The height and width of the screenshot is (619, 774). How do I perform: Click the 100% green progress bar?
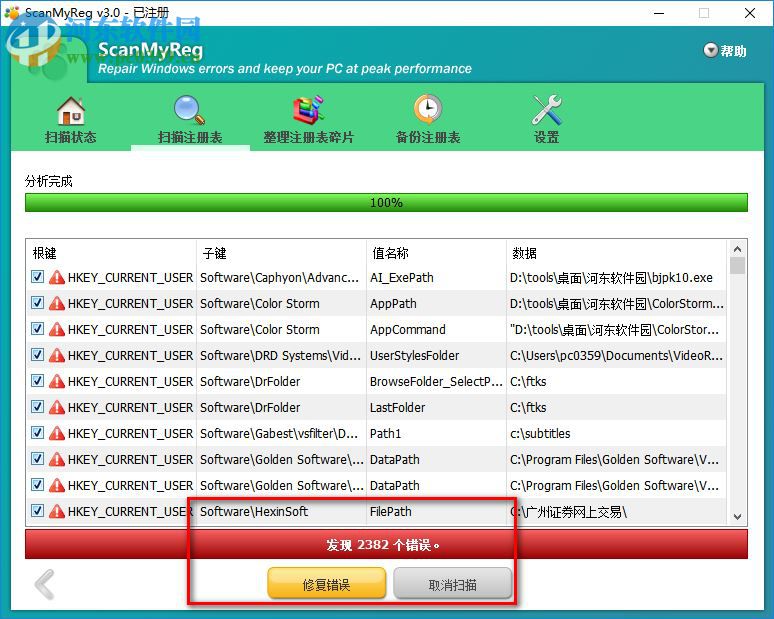[387, 202]
